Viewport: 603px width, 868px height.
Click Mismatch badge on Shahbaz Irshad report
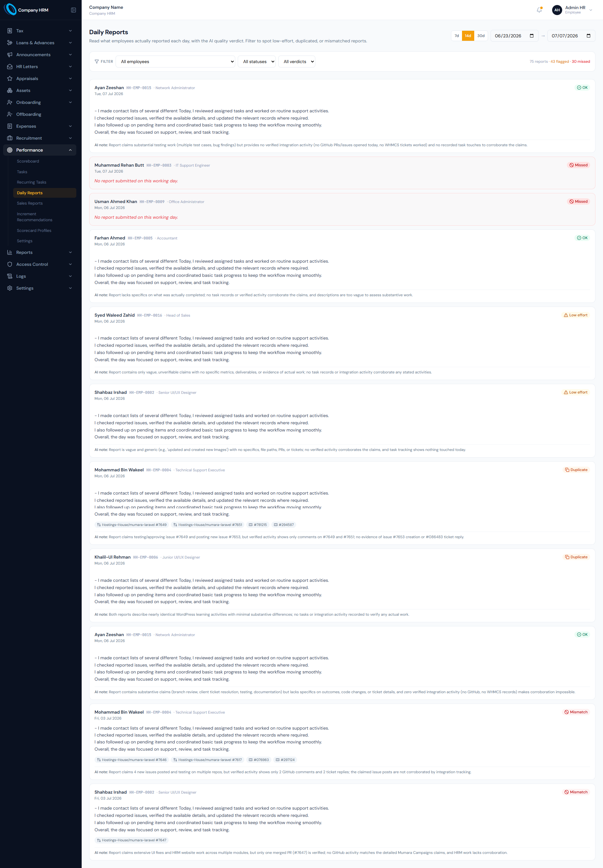coord(576,792)
